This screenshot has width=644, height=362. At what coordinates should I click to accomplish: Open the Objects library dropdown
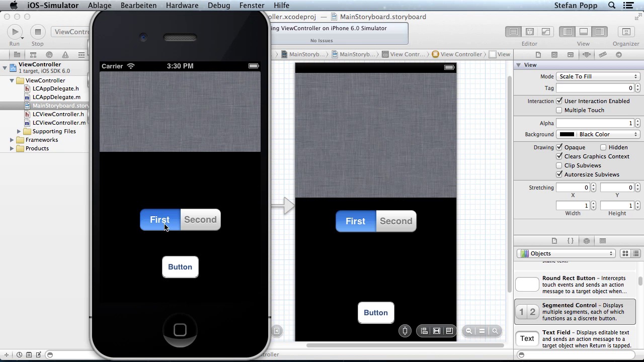(566, 253)
